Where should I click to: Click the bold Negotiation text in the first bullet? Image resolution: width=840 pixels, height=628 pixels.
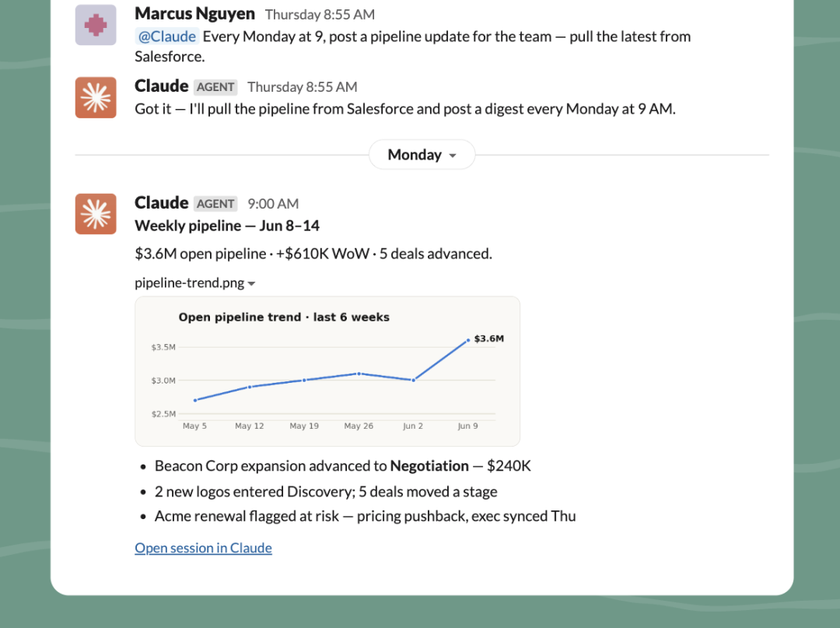pyautogui.click(x=429, y=465)
